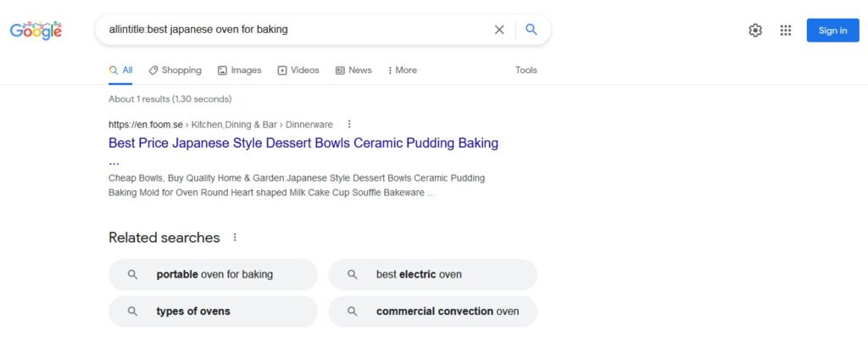Open three-dot menu next to Related searches

(x=235, y=237)
